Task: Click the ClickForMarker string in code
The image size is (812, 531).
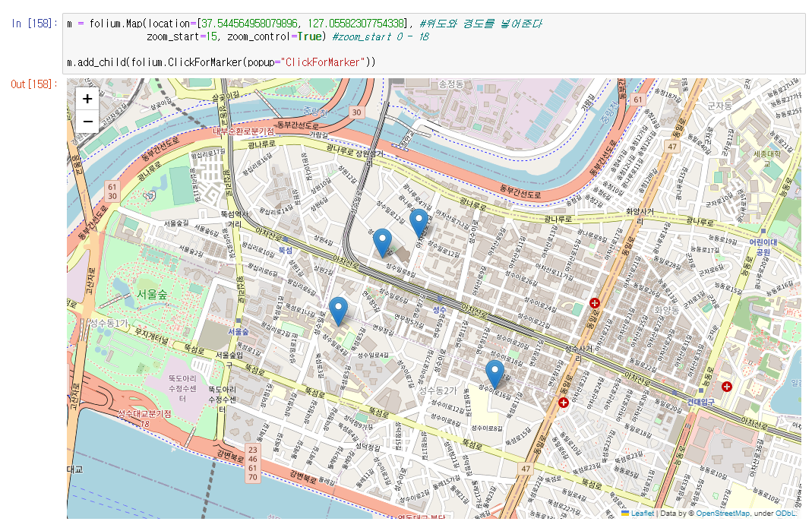Action: [322, 62]
